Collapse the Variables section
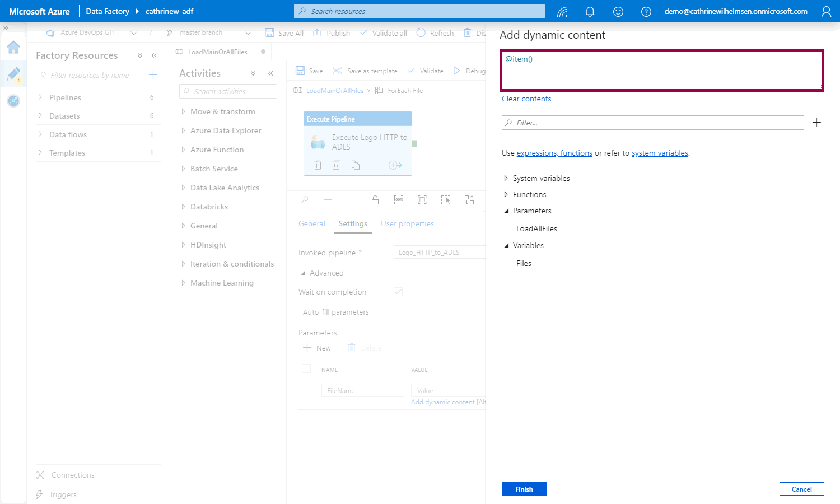The image size is (840, 504). (506, 246)
